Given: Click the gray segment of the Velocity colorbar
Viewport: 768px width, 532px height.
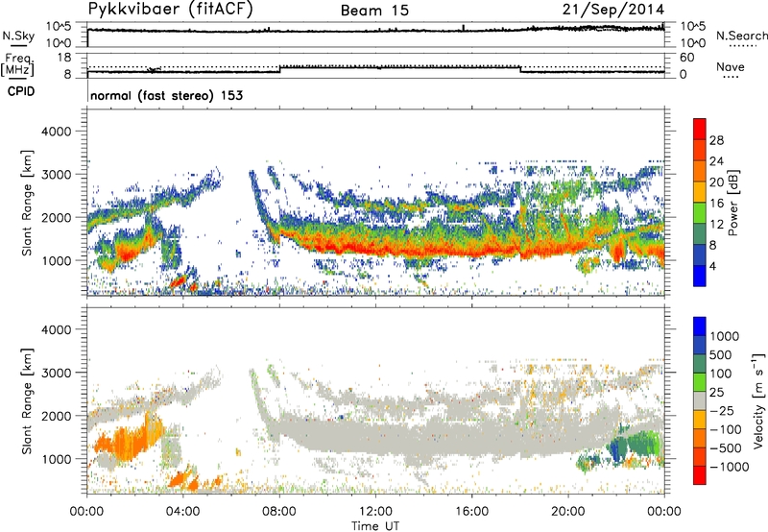Looking at the screenshot, I should pos(700,401).
